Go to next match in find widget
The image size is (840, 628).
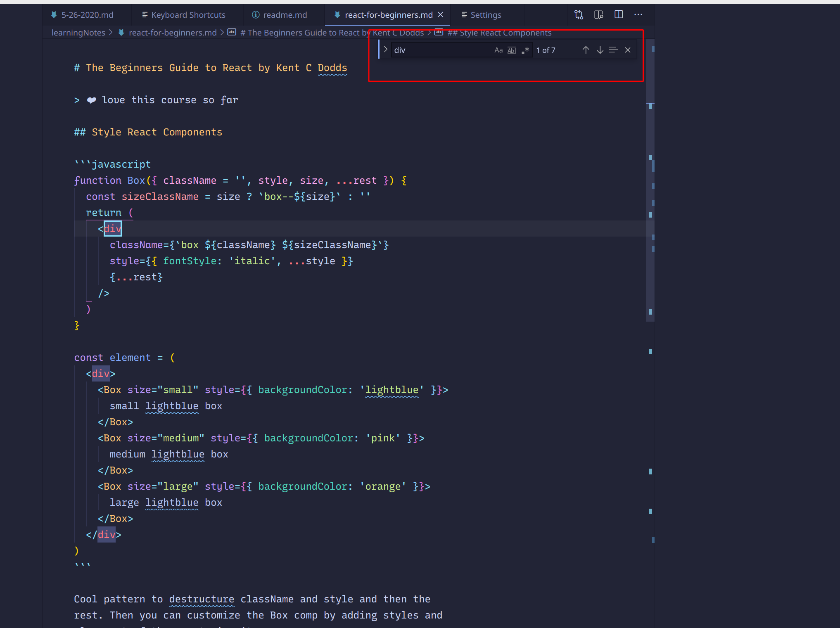coord(600,50)
